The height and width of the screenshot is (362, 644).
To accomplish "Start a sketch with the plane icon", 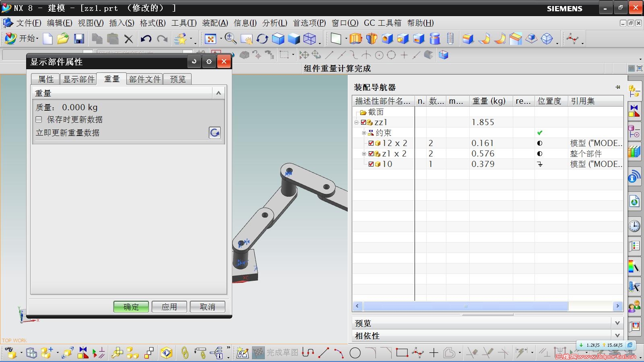I will [336, 39].
